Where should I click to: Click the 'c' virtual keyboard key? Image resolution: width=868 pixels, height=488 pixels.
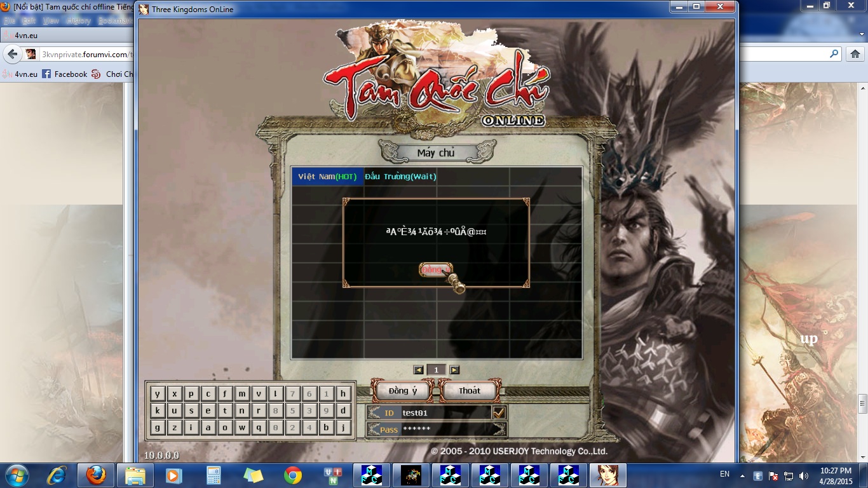(208, 393)
